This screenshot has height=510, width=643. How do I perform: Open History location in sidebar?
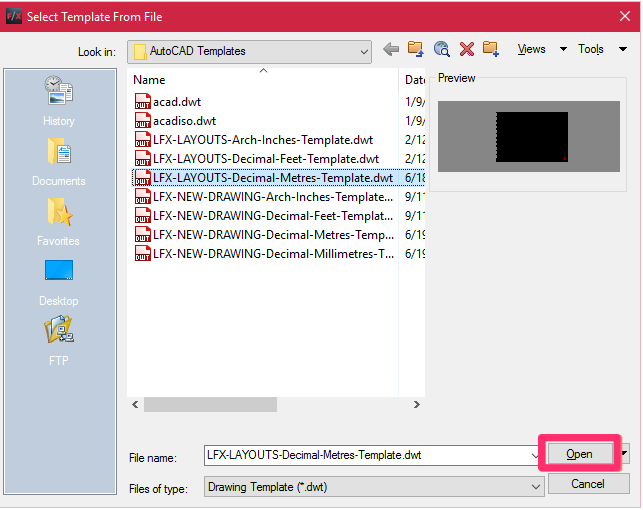coord(59,101)
